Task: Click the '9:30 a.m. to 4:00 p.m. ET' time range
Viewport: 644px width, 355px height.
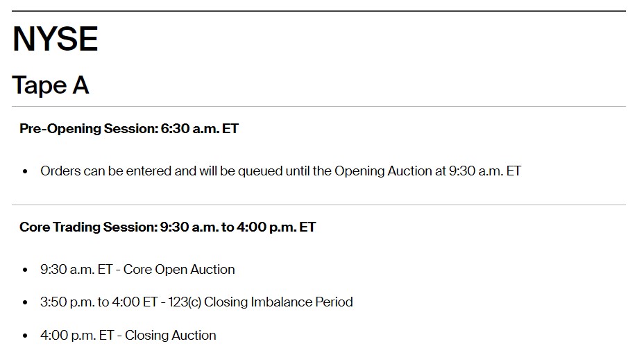Action: click(x=238, y=227)
